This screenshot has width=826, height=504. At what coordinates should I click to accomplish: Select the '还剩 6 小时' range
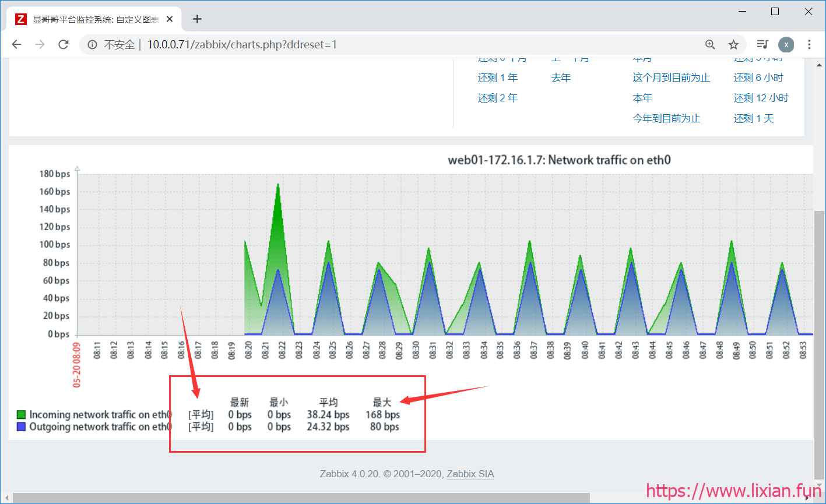[x=758, y=77]
